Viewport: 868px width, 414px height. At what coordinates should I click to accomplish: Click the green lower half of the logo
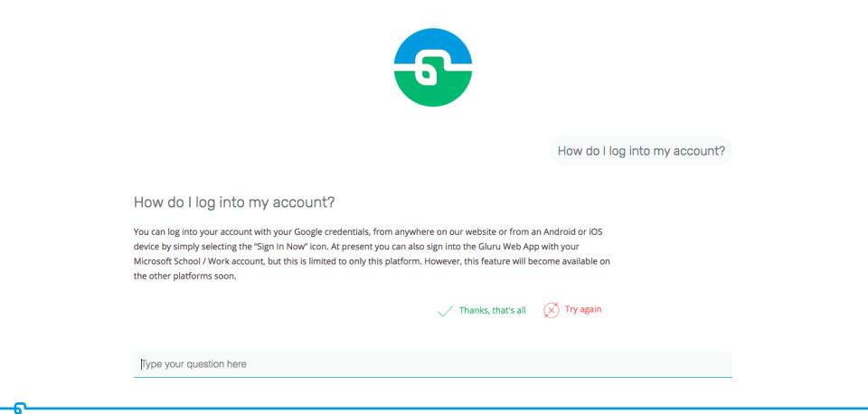(433, 90)
